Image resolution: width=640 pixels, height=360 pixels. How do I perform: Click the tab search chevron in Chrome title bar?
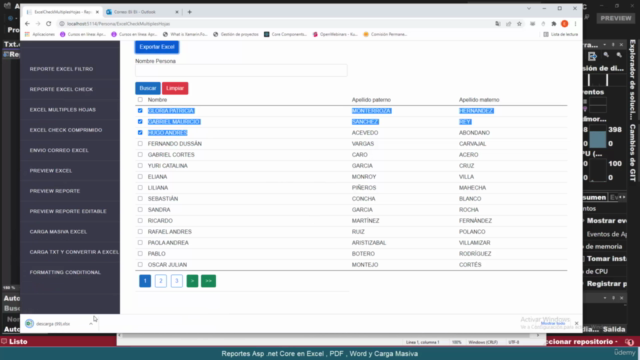point(529,9)
